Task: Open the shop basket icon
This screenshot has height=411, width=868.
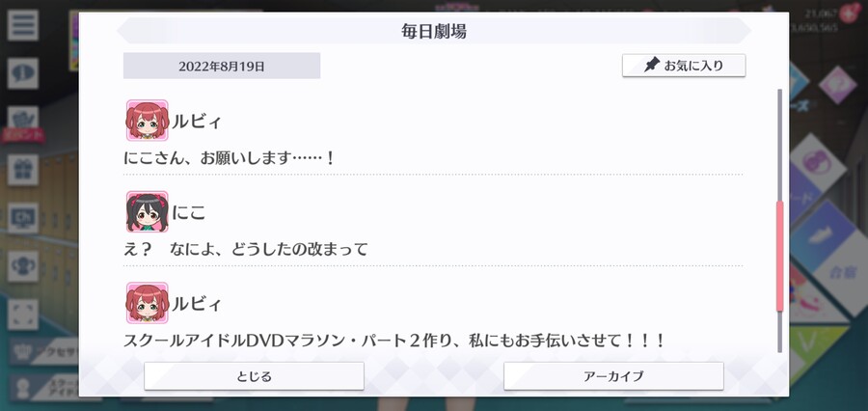Action: (x=23, y=118)
